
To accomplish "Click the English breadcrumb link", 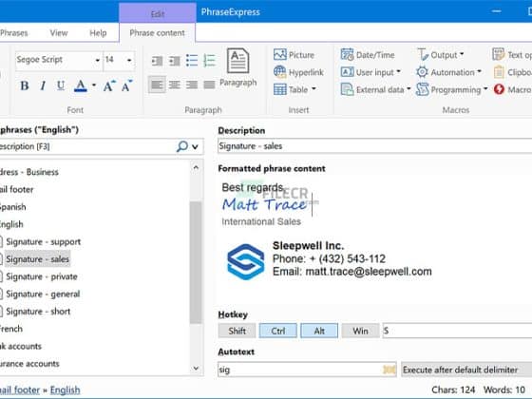I will click(66, 389).
